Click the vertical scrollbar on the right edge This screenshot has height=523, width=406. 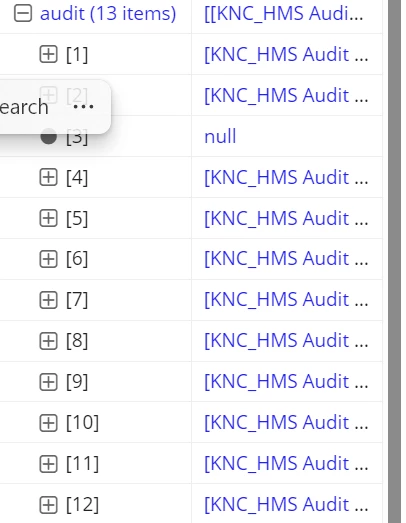click(394, 262)
